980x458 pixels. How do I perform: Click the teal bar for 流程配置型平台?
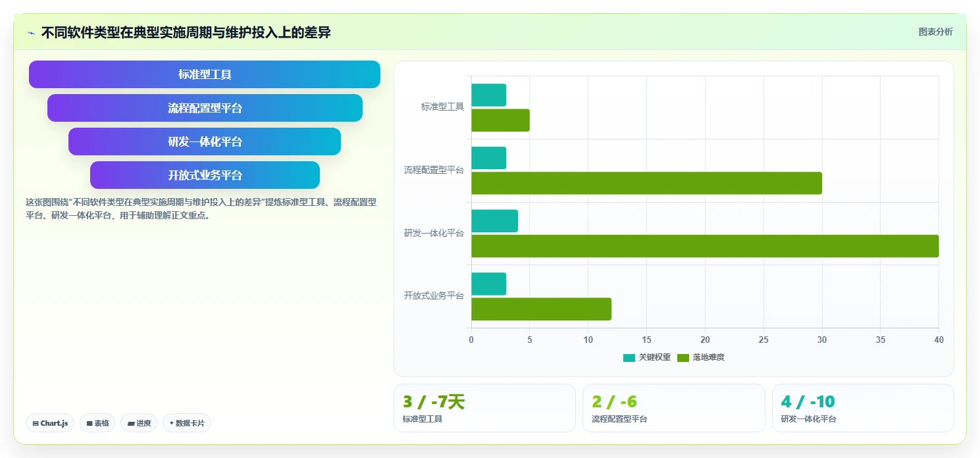[488, 158]
